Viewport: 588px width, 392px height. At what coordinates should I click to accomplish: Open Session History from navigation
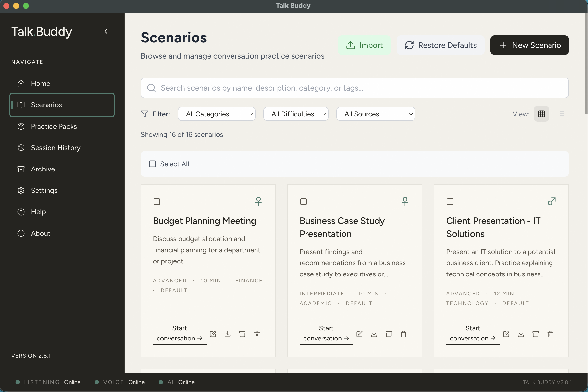(55, 148)
